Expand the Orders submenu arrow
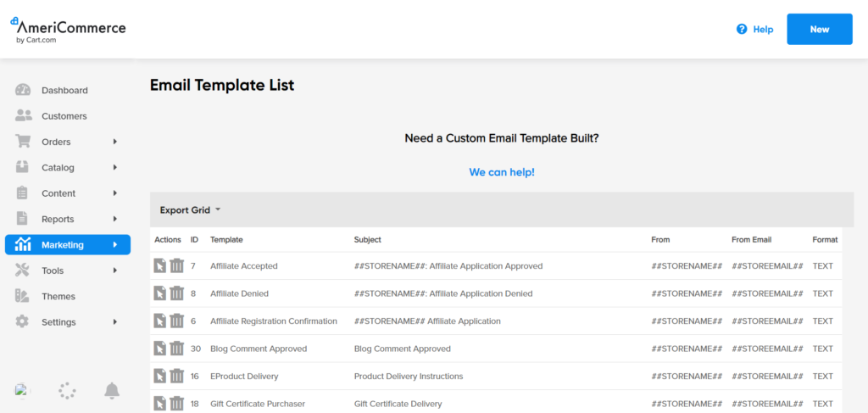This screenshot has height=413, width=868. coord(115,142)
